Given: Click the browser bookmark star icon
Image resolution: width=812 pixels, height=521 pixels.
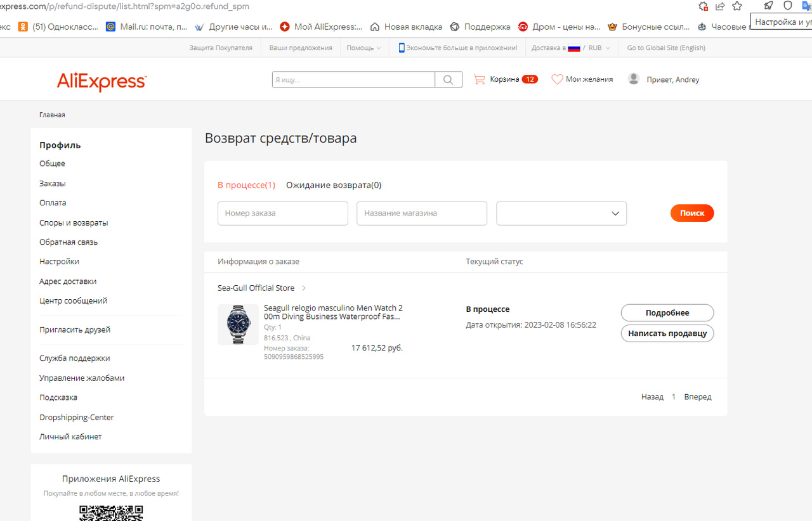Looking at the screenshot, I should coord(737,6).
